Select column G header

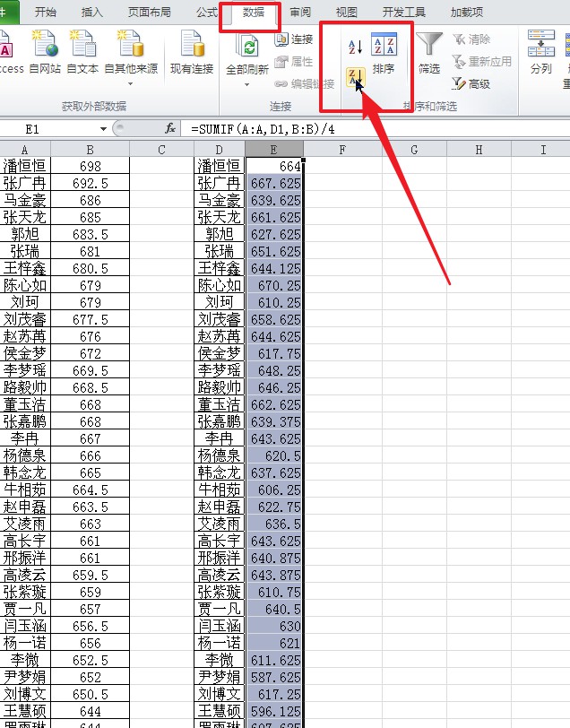coord(414,150)
